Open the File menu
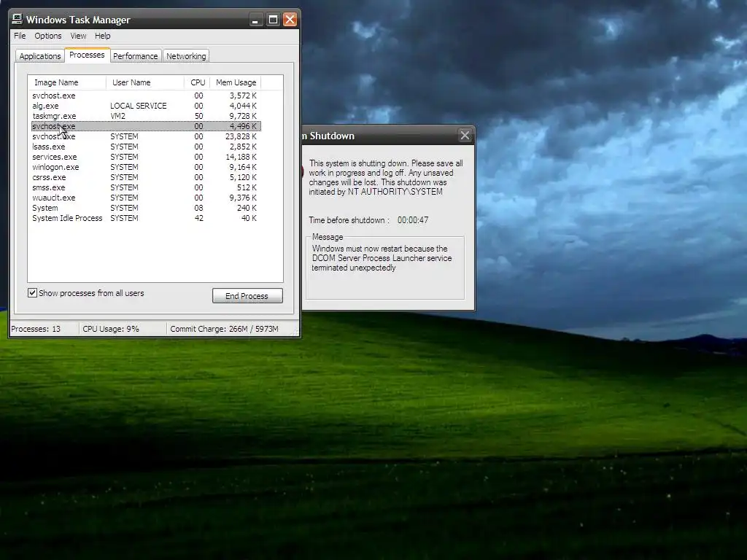The height and width of the screenshot is (560, 747). 20,36
